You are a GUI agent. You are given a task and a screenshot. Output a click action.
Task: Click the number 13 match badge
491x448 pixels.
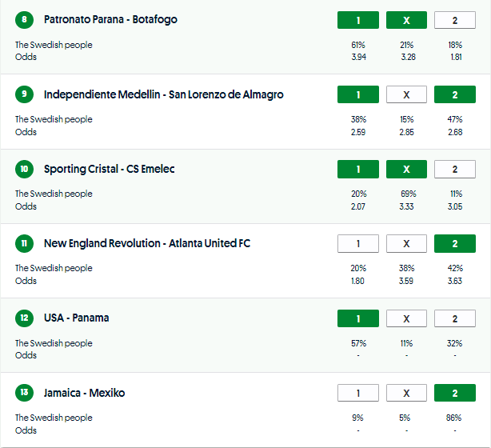coord(25,393)
